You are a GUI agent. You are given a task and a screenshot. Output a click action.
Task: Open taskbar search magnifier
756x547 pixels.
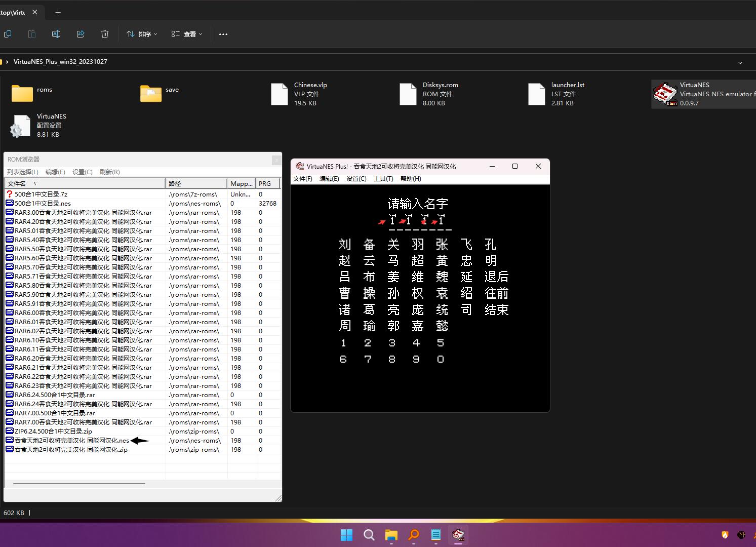pyautogui.click(x=369, y=535)
